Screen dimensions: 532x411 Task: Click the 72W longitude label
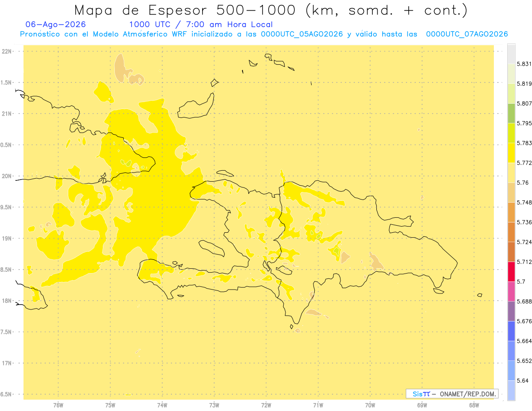coord(266,405)
